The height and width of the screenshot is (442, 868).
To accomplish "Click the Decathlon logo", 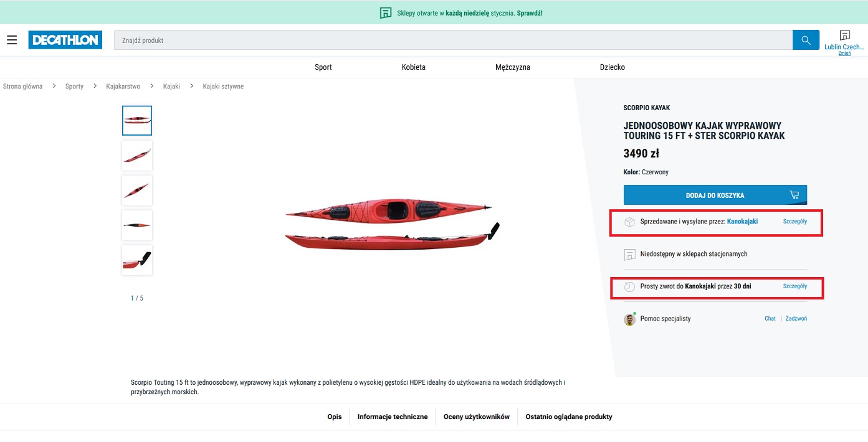I will [x=65, y=40].
